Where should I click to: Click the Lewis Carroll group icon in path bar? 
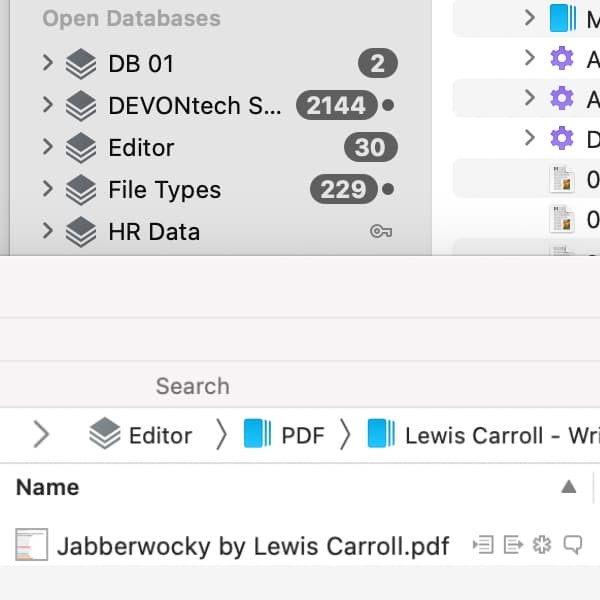point(381,433)
